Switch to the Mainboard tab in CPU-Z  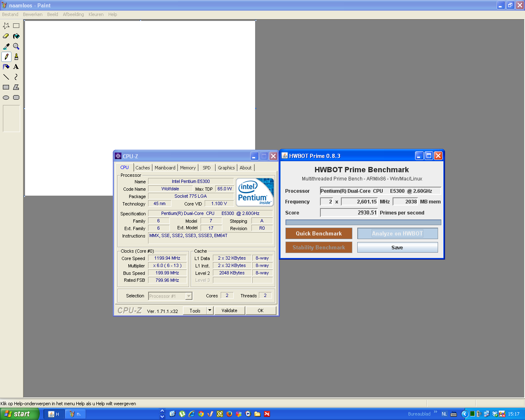click(x=165, y=168)
